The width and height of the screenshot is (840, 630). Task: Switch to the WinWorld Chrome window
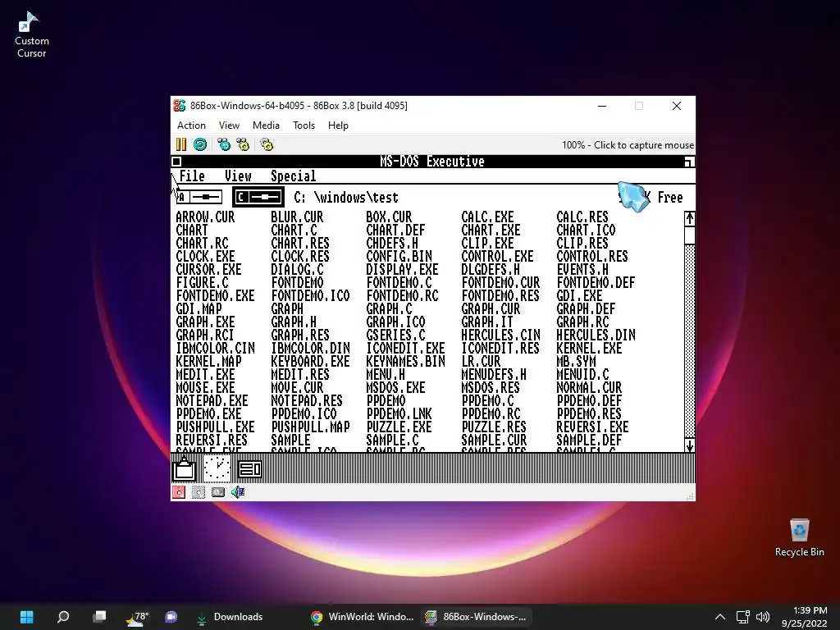363,617
